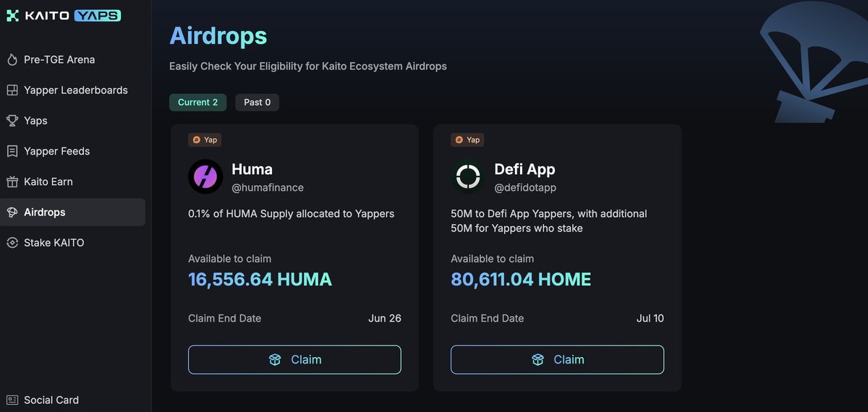Open the @humafinance handle link
Viewport: 868px width, 412px height.
[268, 188]
